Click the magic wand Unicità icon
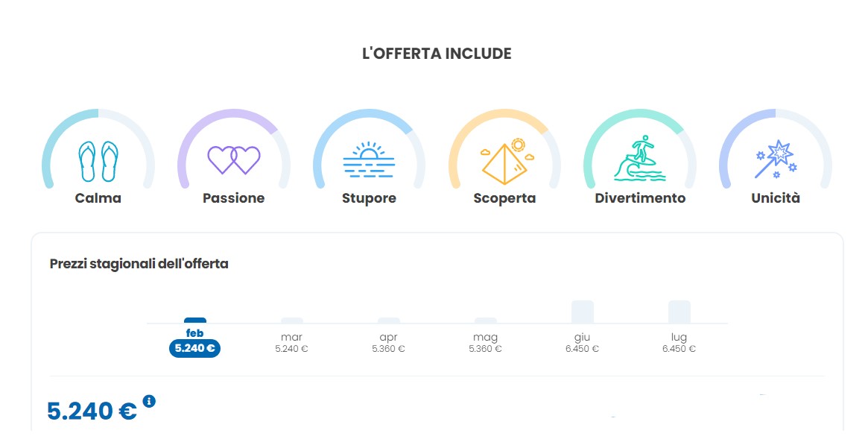The width and height of the screenshot is (868, 439). point(776,159)
